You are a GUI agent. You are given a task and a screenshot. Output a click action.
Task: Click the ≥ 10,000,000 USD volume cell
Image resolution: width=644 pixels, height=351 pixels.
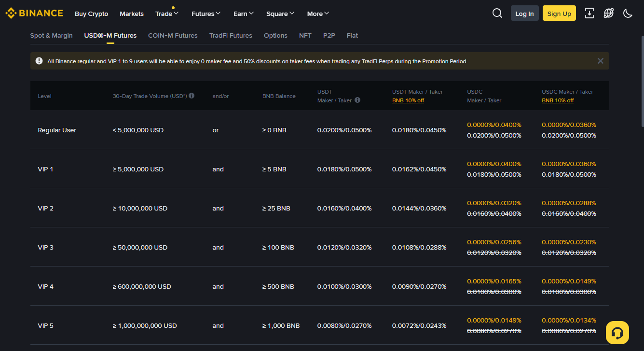(140, 208)
